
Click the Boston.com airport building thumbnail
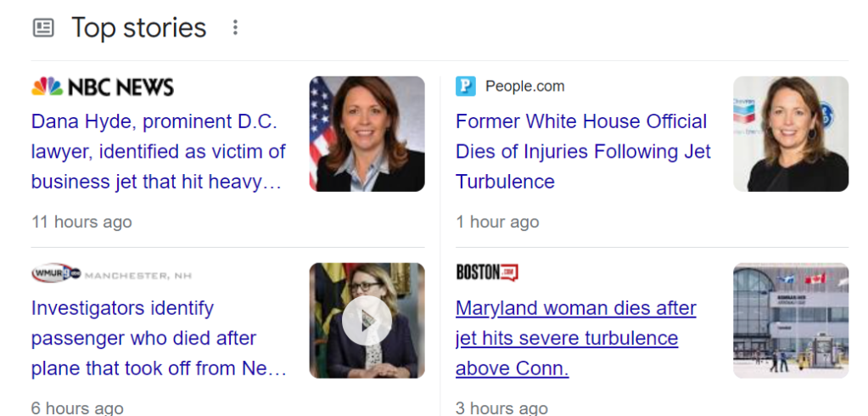[790, 320]
